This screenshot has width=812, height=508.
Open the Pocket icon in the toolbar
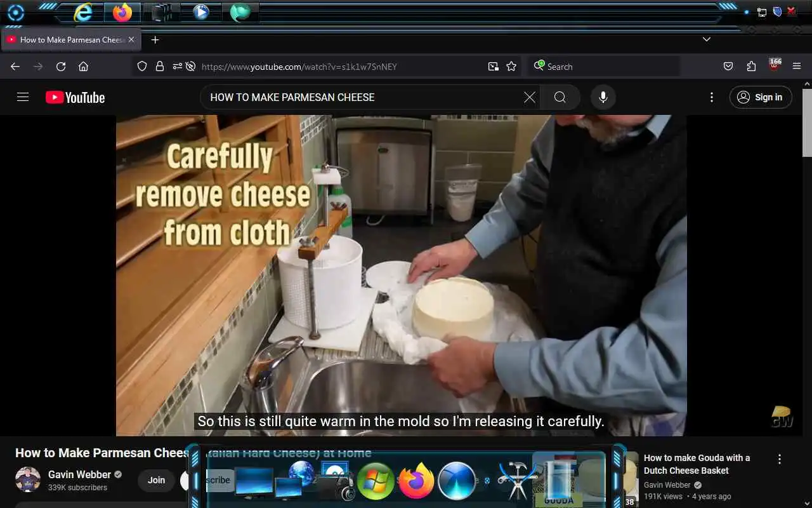pos(728,67)
